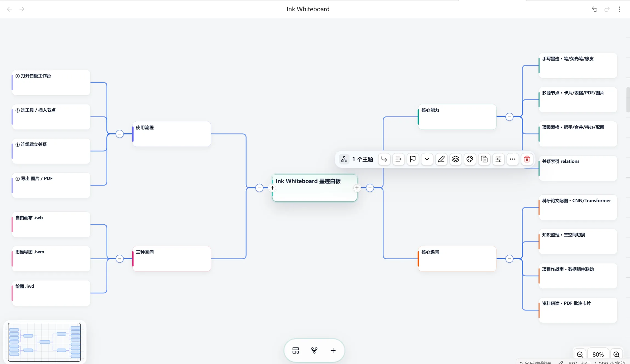The width and height of the screenshot is (630, 364).
Task: Open the sliders settings icon in toolbar
Action: click(x=498, y=159)
